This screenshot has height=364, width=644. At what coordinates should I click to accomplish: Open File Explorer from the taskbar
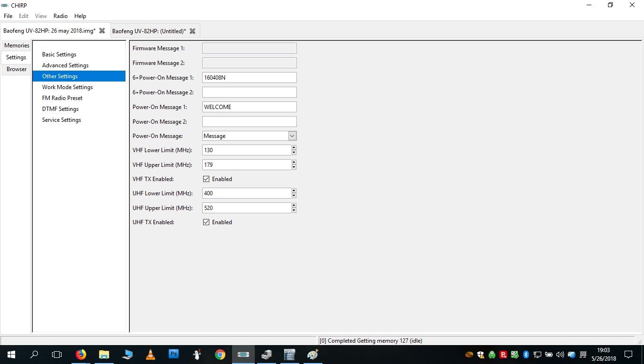click(104, 354)
